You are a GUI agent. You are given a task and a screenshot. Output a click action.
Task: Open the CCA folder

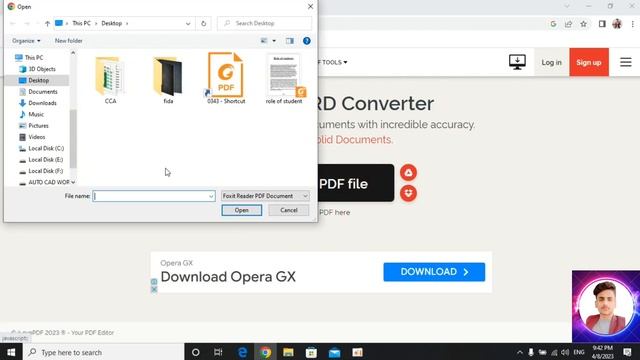click(x=110, y=80)
